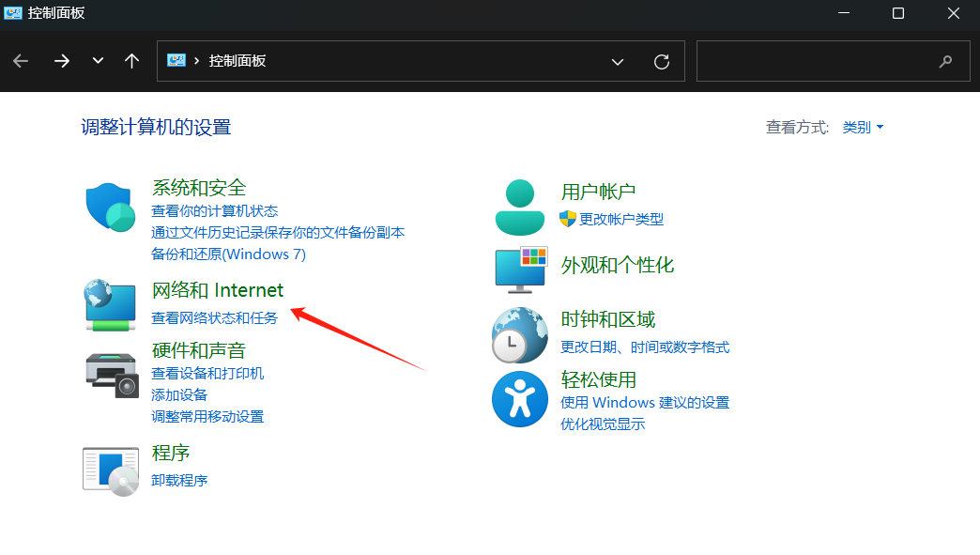Open the Hardware and Sound printer icon
Image resolution: width=980 pixels, height=555 pixels.
(112, 375)
